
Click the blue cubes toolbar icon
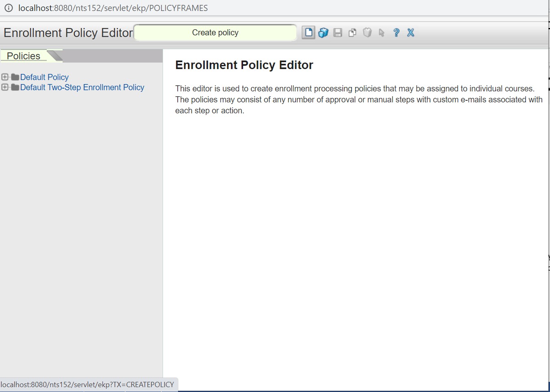tap(323, 32)
